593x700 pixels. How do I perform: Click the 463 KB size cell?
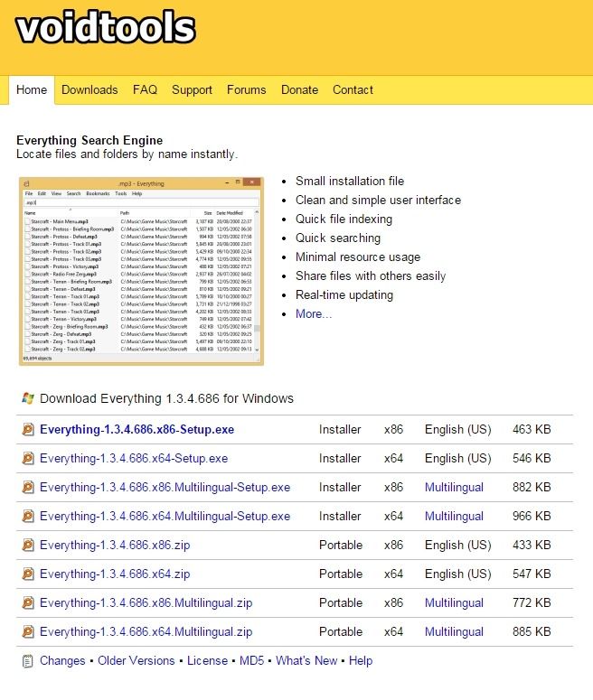(532, 429)
